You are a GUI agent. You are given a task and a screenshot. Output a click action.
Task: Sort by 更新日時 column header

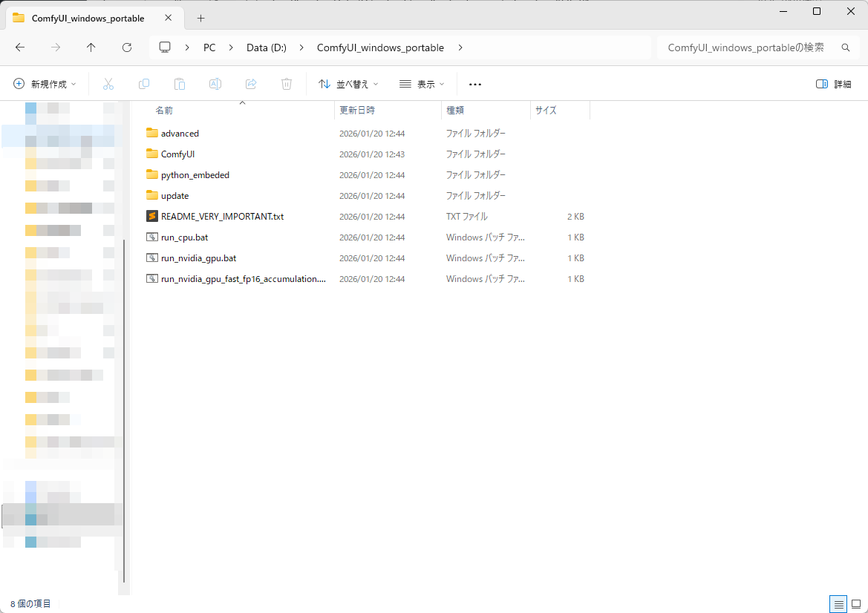coord(357,110)
